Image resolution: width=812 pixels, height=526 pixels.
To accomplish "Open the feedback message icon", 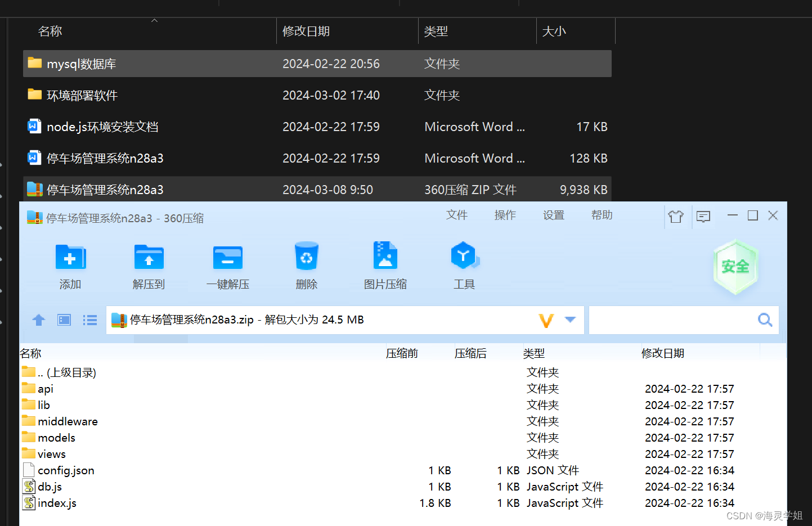I will 703,216.
